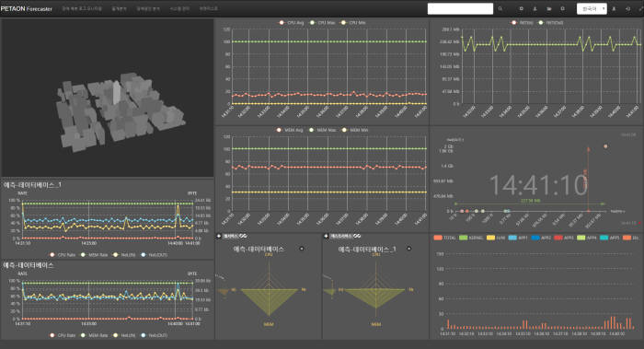Click the 예측-데이터베이스_1 chart title
Screen dimensions: 644x349
(x=32, y=185)
